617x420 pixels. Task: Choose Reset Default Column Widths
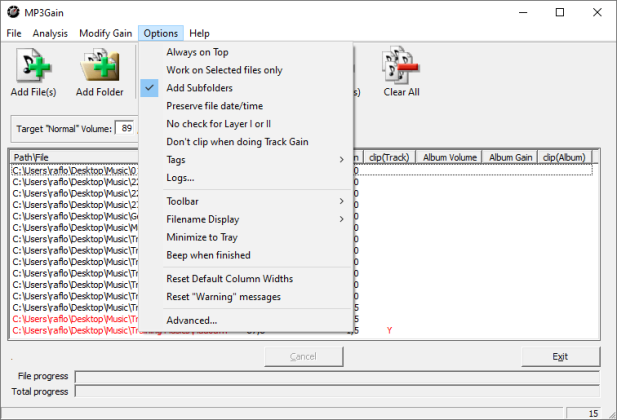[x=246, y=279]
